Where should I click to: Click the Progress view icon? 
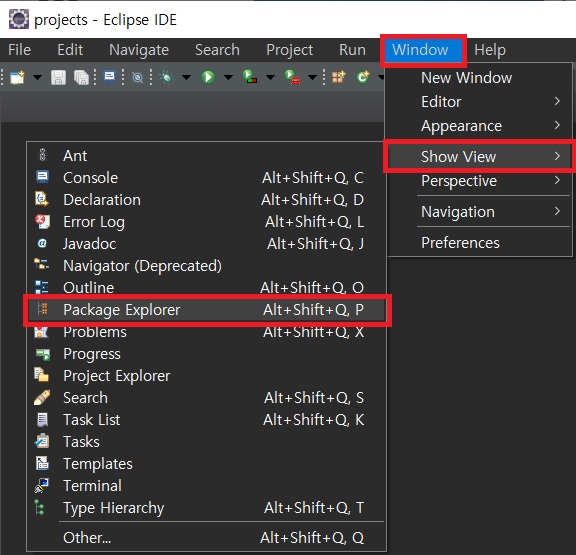point(43,354)
